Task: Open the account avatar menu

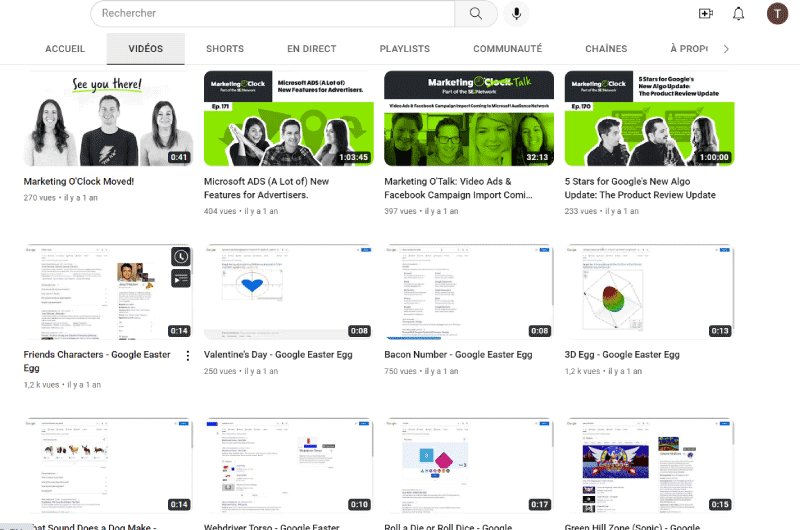Action: pos(777,14)
